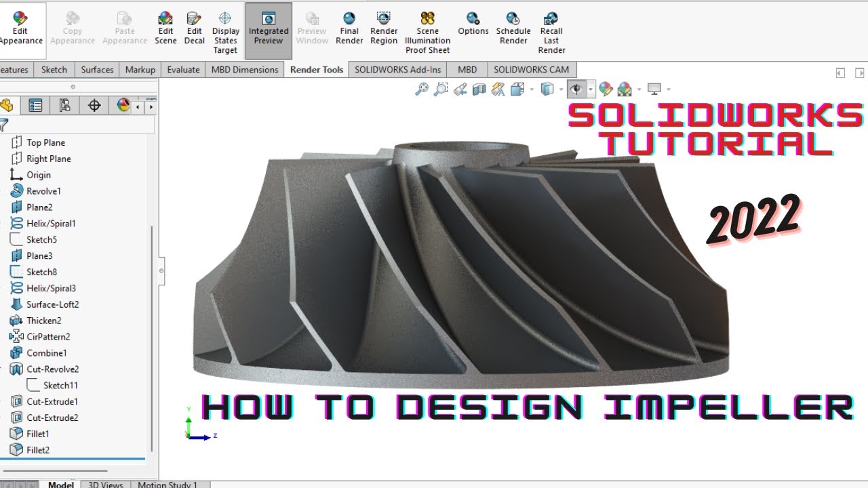Screen dimensions: 868x488
Task: Start a Final Render
Action: [349, 29]
